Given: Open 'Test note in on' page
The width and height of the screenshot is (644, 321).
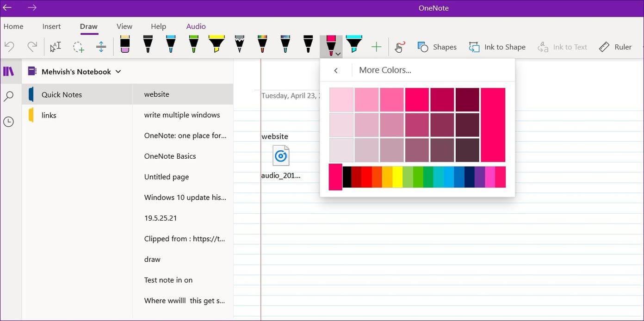Looking at the screenshot, I should (x=183, y=280).
